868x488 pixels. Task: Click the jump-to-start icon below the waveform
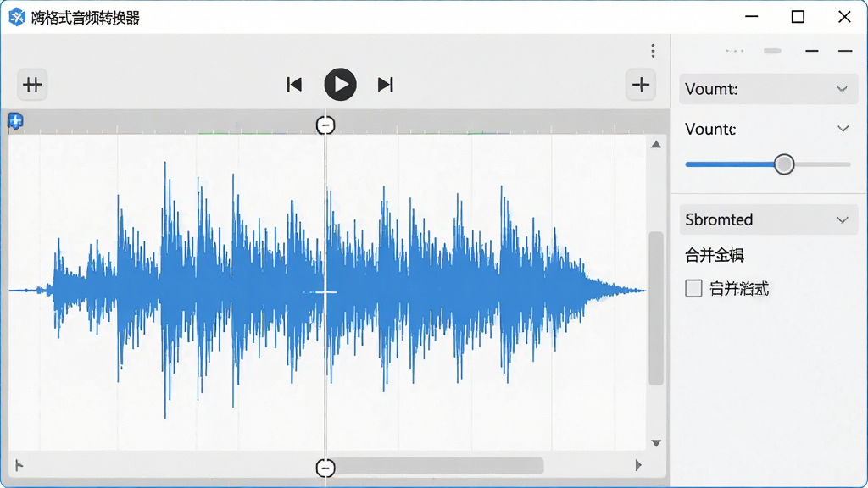coord(19,465)
